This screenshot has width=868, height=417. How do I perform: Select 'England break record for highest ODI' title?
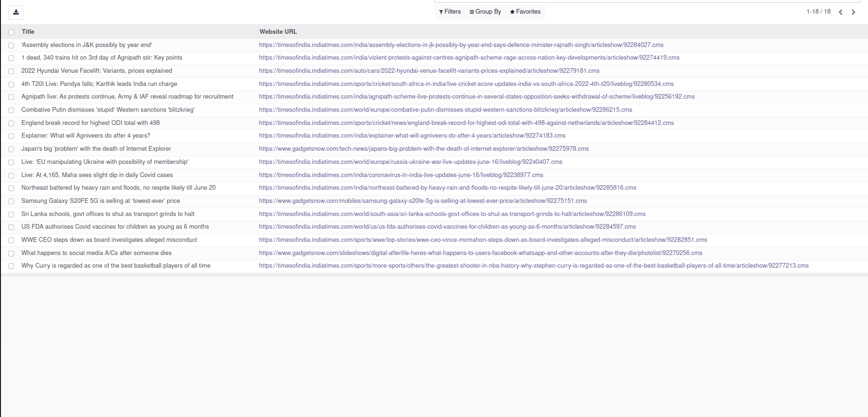90,123
